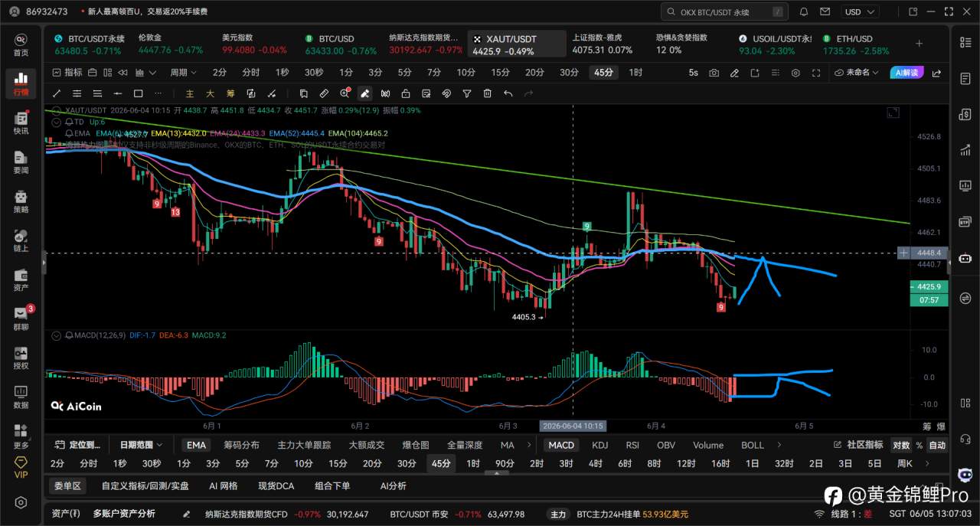Expand the 未命名 layout dropdown

(857, 73)
